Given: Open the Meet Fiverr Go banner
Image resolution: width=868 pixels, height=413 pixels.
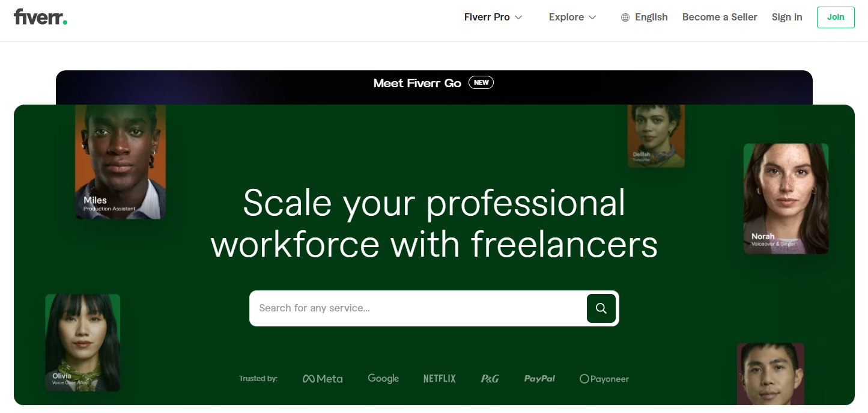Looking at the screenshot, I should pos(434,87).
